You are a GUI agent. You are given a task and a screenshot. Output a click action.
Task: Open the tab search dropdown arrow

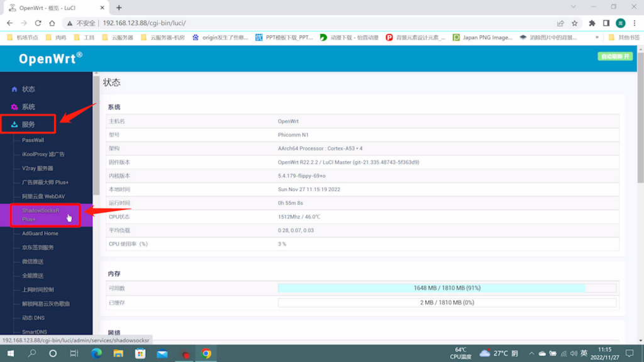tap(574, 6)
